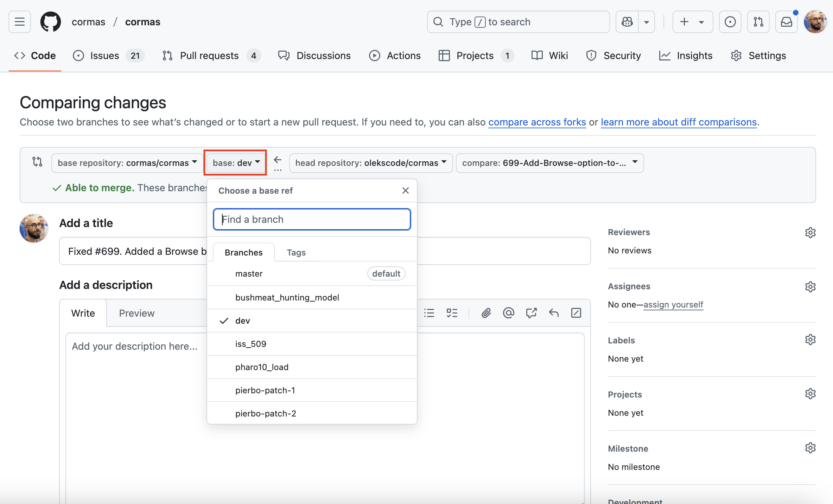Viewport: 833px width, 504px height.
Task: Select the master branch as base
Action: (249, 274)
